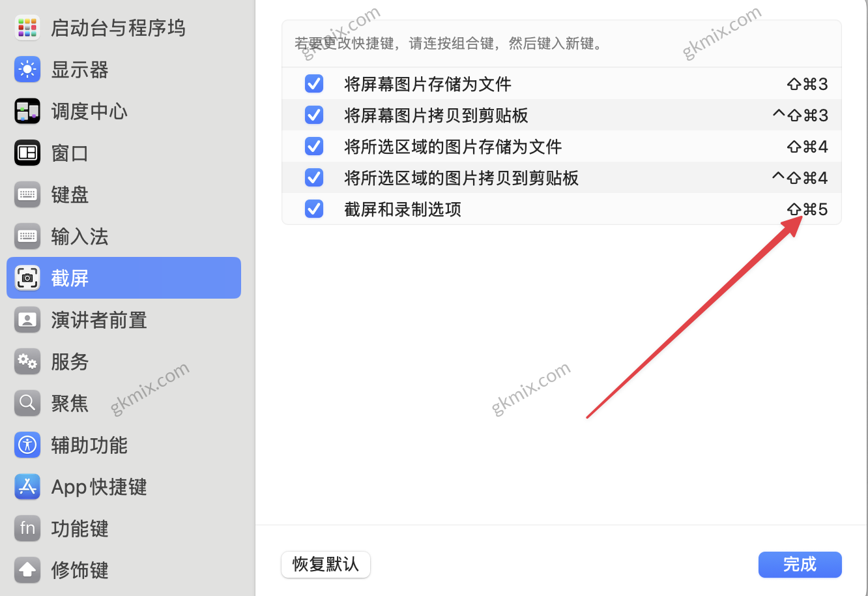Click 将所选区域的图片拷贝到剪贴板 row label

click(461, 178)
